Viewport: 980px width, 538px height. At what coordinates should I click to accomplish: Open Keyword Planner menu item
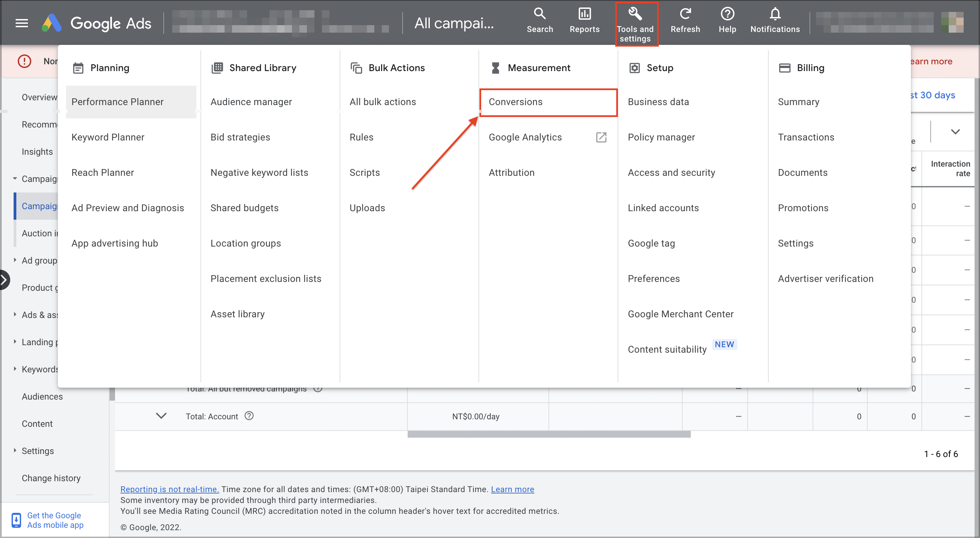108,137
